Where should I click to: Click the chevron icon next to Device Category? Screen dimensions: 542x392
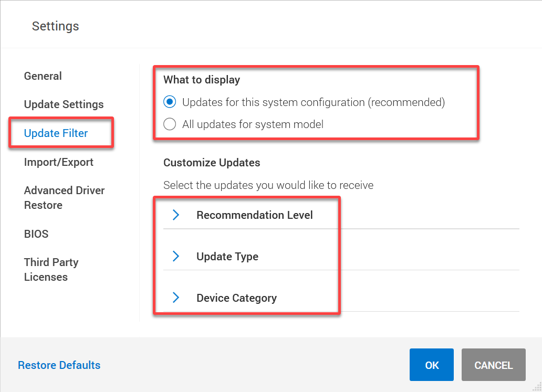click(175, 298)
